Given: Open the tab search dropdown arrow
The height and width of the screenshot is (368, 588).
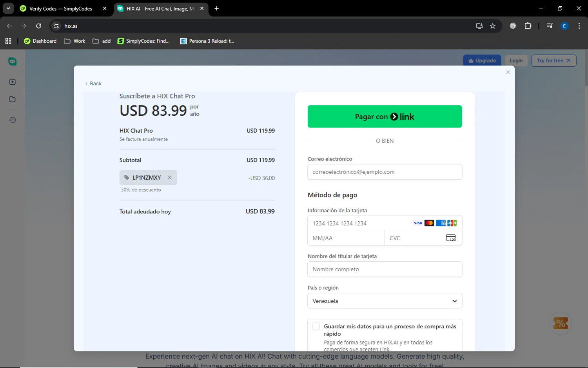Looking at the screenshot, I should click(8, 8).
